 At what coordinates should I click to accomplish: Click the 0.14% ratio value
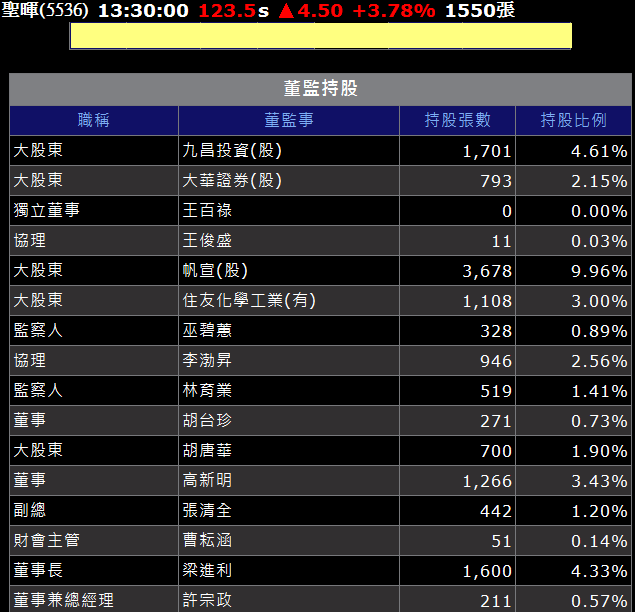click(x=599, y=541)
